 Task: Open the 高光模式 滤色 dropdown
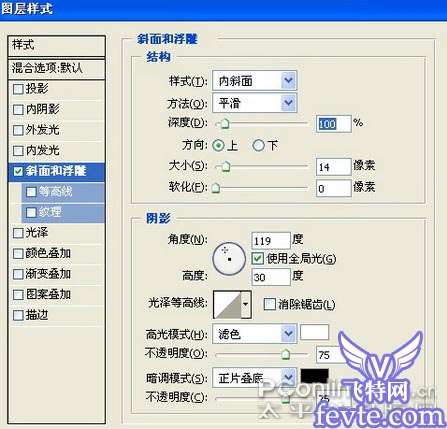pos(254,333)
